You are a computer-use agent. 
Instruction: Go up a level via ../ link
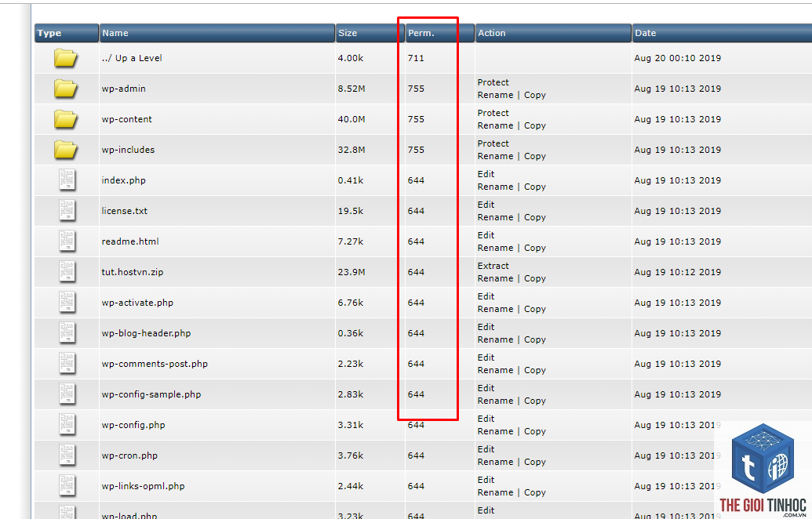tap(132, 58)
